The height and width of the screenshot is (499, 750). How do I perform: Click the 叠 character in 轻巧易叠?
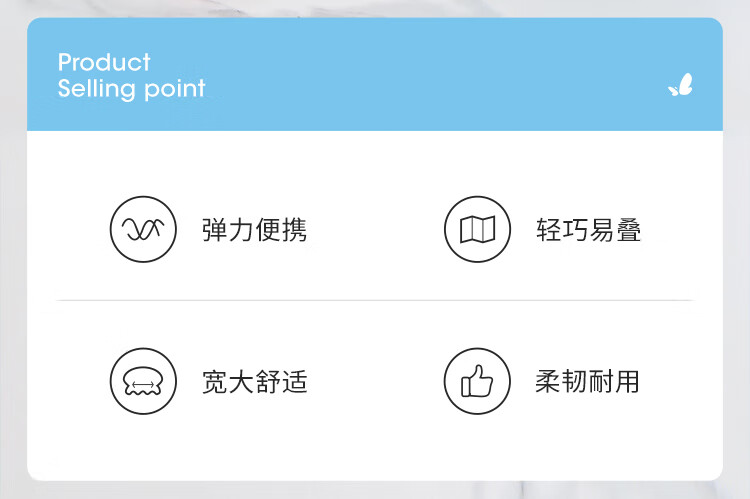point(629,230)
